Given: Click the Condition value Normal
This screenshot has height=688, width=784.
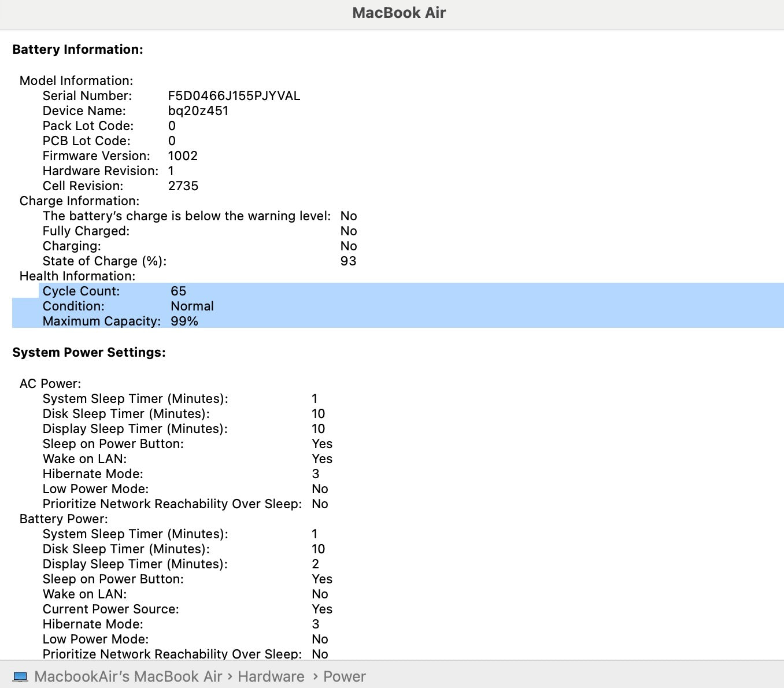Looking at the screenshot, I should (192, 306).
